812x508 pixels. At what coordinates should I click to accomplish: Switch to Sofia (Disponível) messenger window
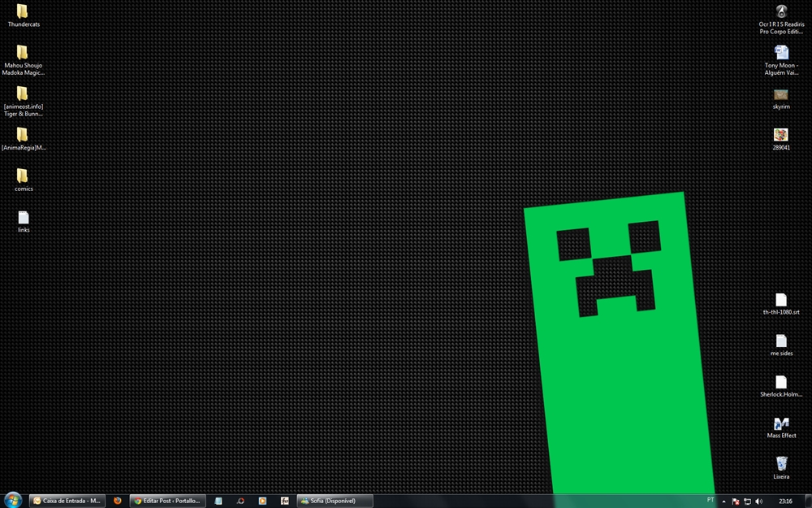(x=335, y=501)
